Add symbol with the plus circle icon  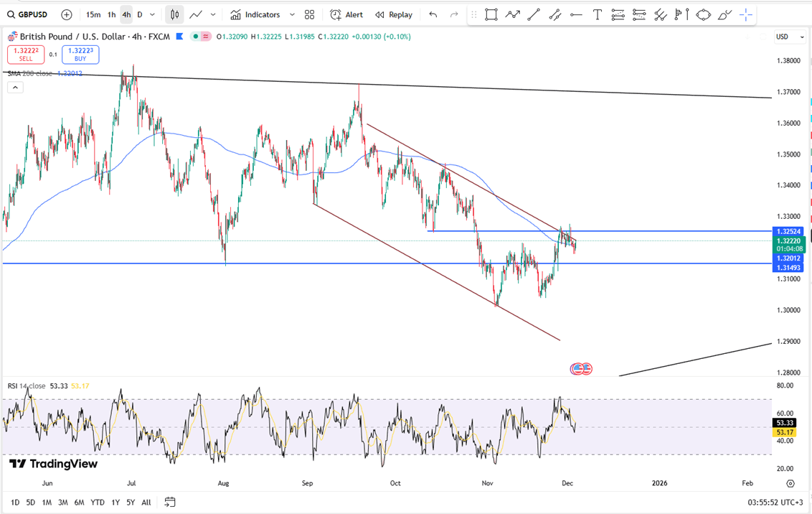67,14
